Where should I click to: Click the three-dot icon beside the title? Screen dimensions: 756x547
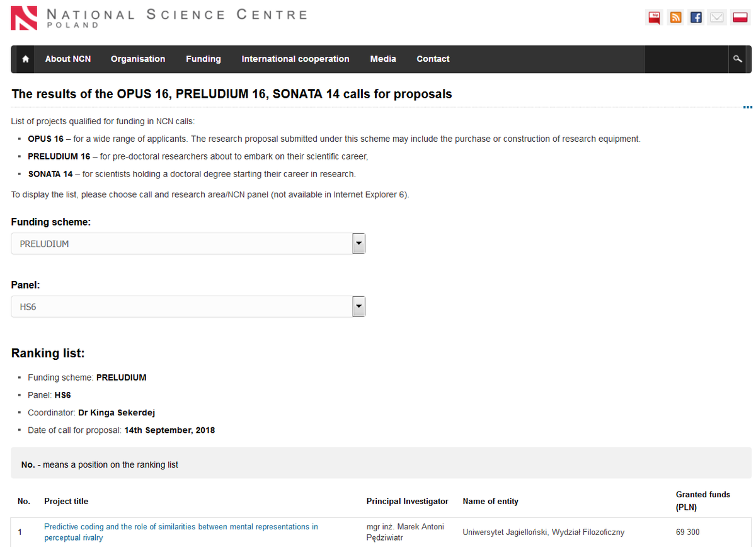coord(748,107)
